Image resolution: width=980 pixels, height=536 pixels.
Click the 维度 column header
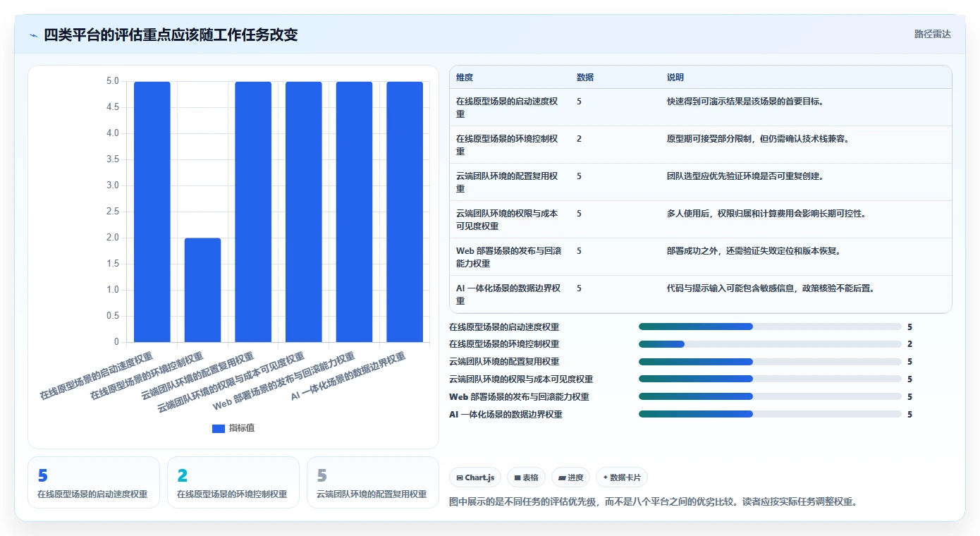coord(465,78)
